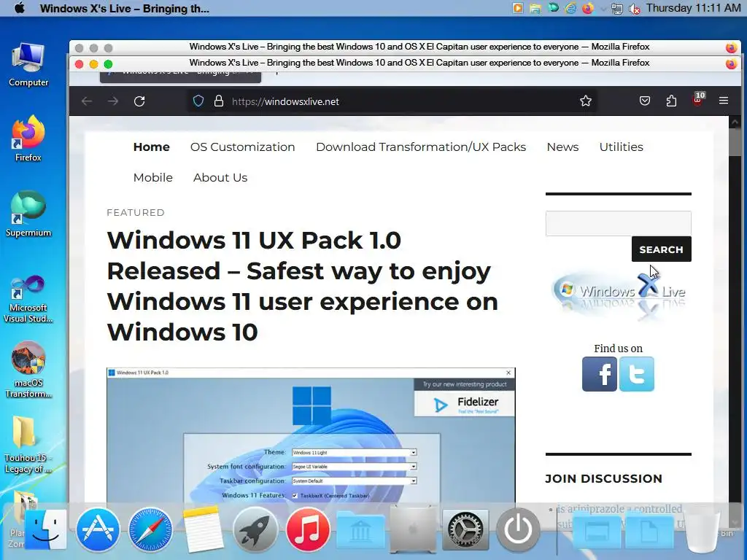Open iTunes music icon in dock

pyautogui.click(x=308, y=529)
